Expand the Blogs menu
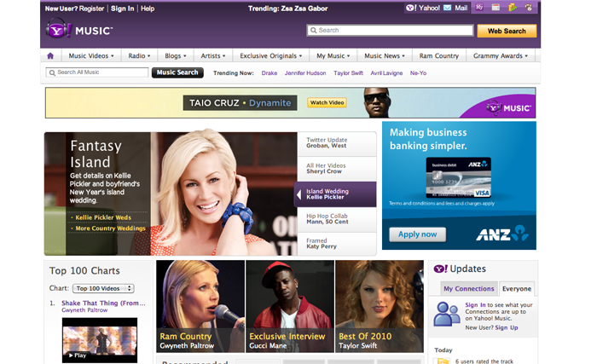 (x=176, y=56)
